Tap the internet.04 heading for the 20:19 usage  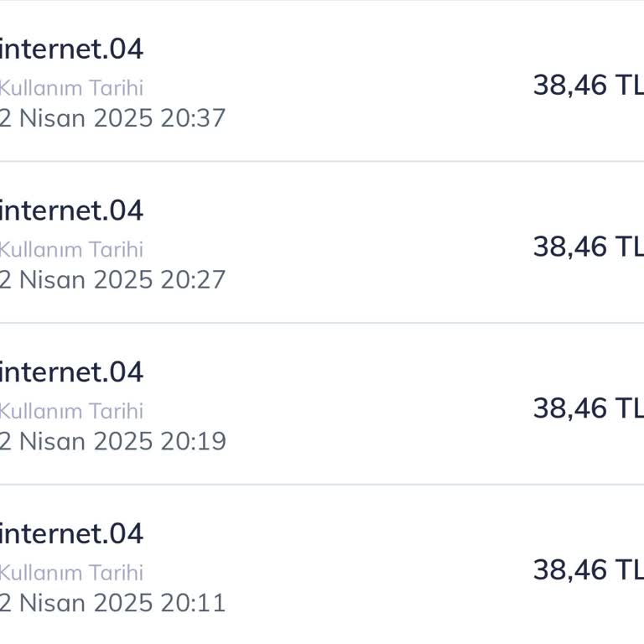click(x=72, y=372)
